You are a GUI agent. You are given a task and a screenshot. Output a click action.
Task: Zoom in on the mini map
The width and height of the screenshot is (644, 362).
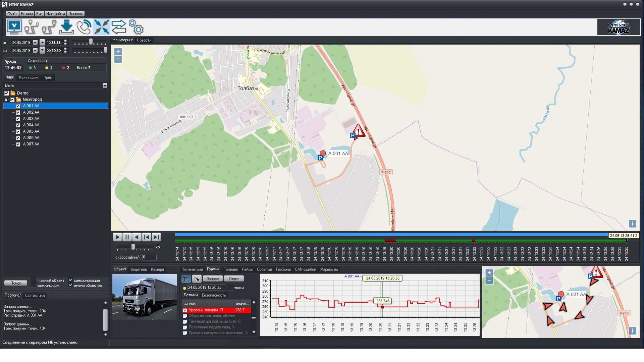coord(489,273)
